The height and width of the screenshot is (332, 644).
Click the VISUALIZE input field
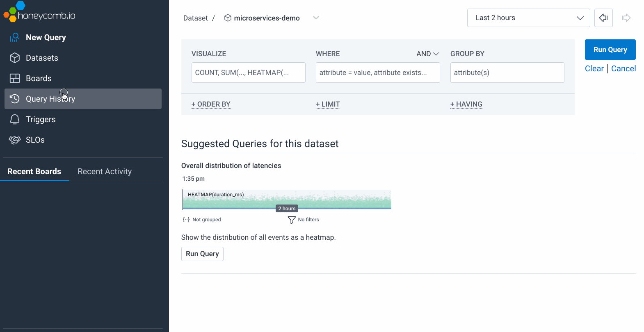[248, 73]
